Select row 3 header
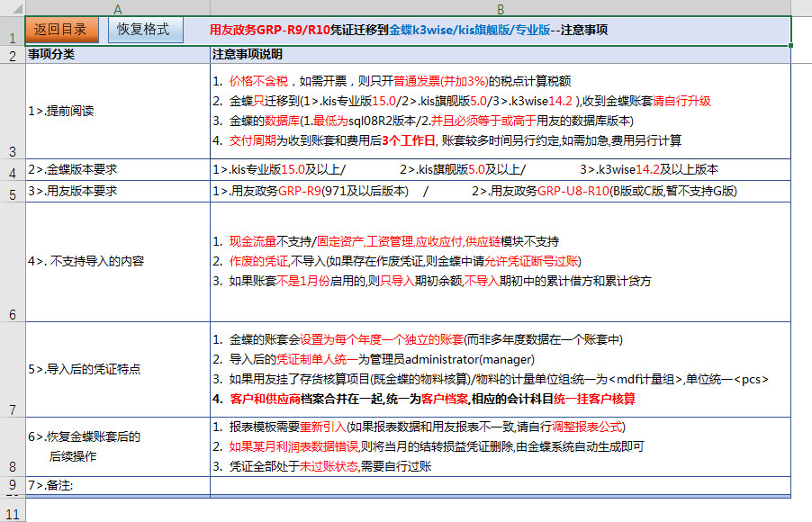The width and height of the screenshot is (812, 522). point(12,112)
